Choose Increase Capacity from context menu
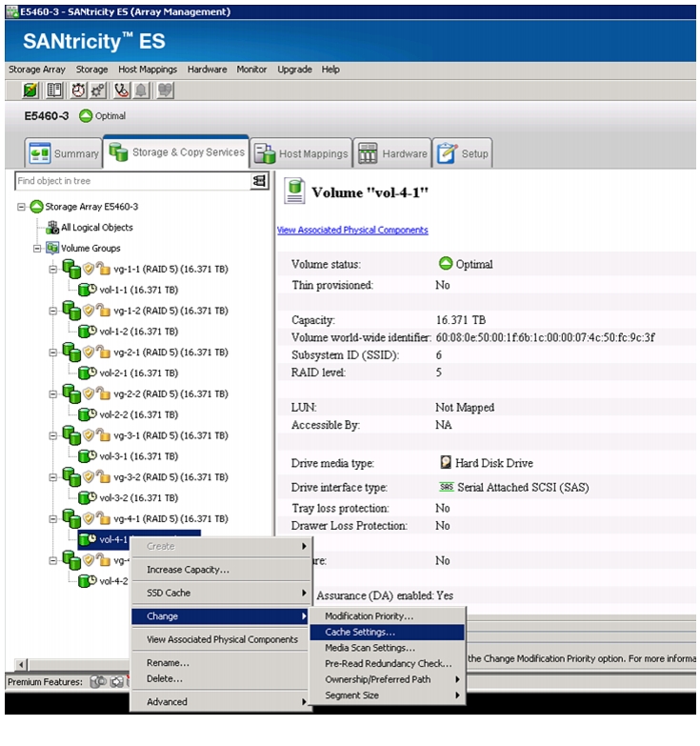The width and height of the screenshot is (700, 746). [221, 570]
